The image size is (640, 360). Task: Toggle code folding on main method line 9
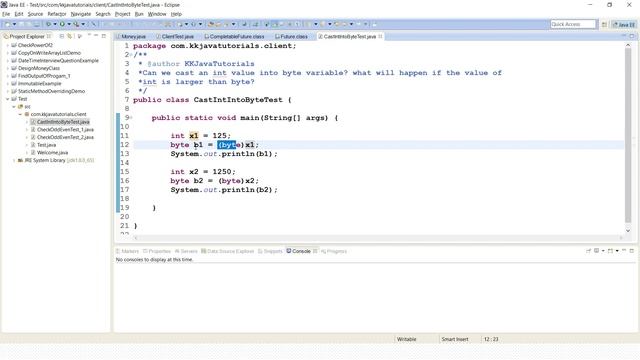pos(131,118)
